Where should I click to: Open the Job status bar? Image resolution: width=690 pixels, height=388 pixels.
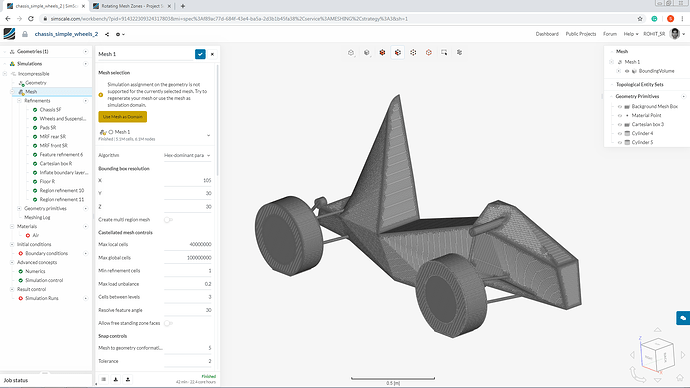[46, 380]
